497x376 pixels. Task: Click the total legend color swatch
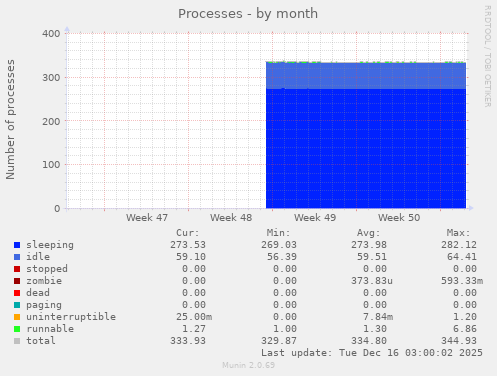[17, 341]
